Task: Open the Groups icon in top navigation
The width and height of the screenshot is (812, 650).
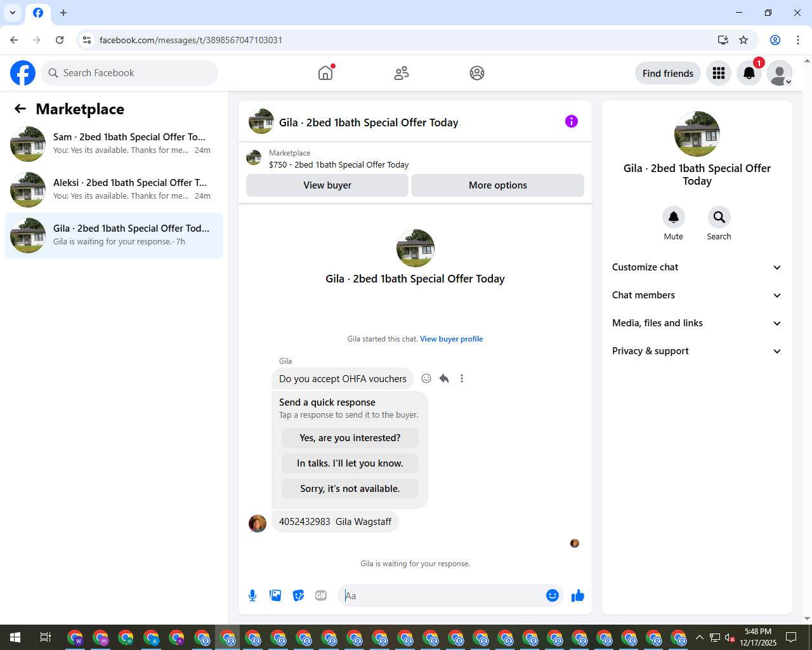Action: coord(477,73)
